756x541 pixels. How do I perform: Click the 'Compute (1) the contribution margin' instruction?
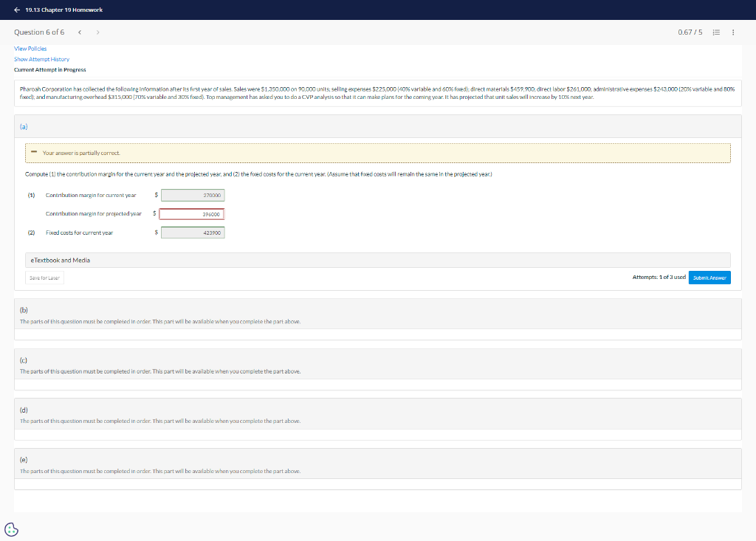pos(258,174)
